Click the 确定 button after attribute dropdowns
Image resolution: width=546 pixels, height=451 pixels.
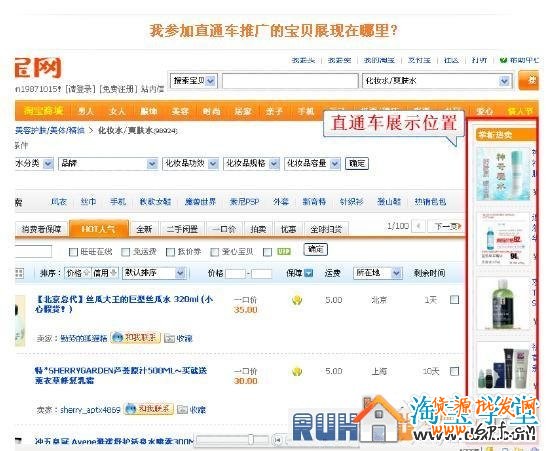357,163
